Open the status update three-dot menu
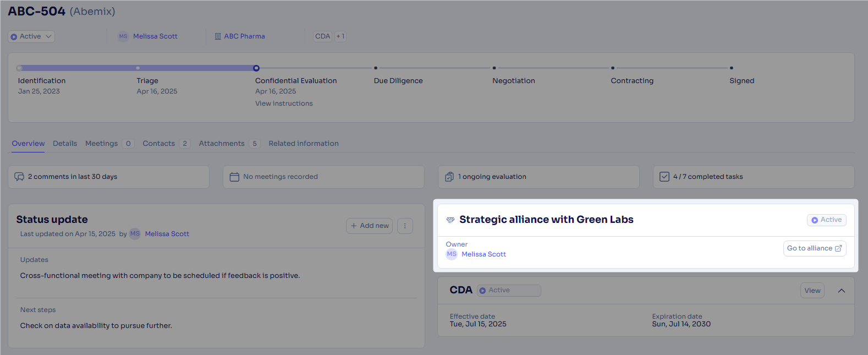Viewport: 868px width, 355px height. (x=405, y=226)
